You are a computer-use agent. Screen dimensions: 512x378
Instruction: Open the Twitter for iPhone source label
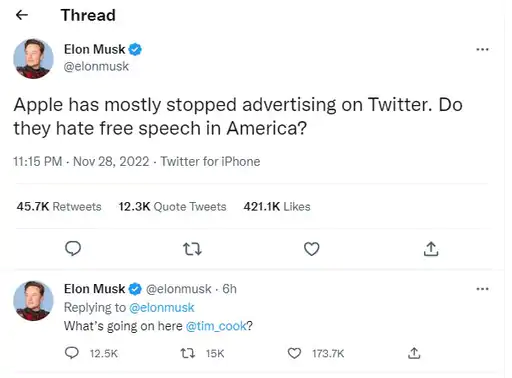[x=210, y=161]
